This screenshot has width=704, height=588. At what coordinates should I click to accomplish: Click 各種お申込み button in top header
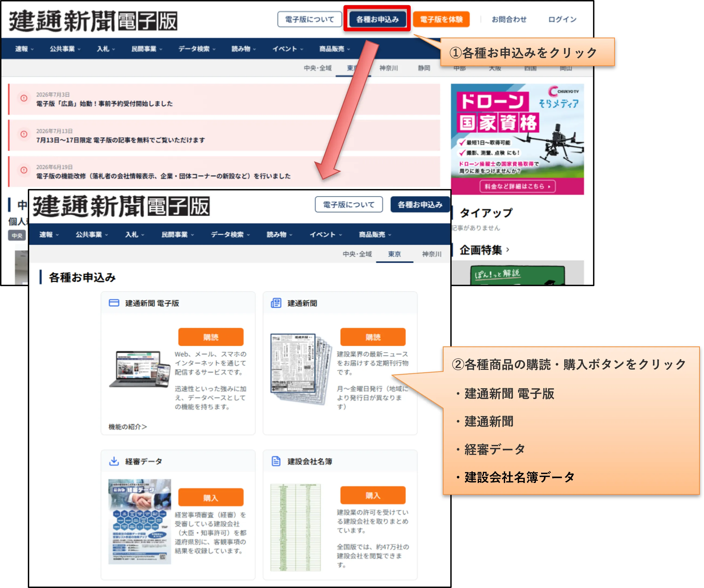[x=377, y=19]
